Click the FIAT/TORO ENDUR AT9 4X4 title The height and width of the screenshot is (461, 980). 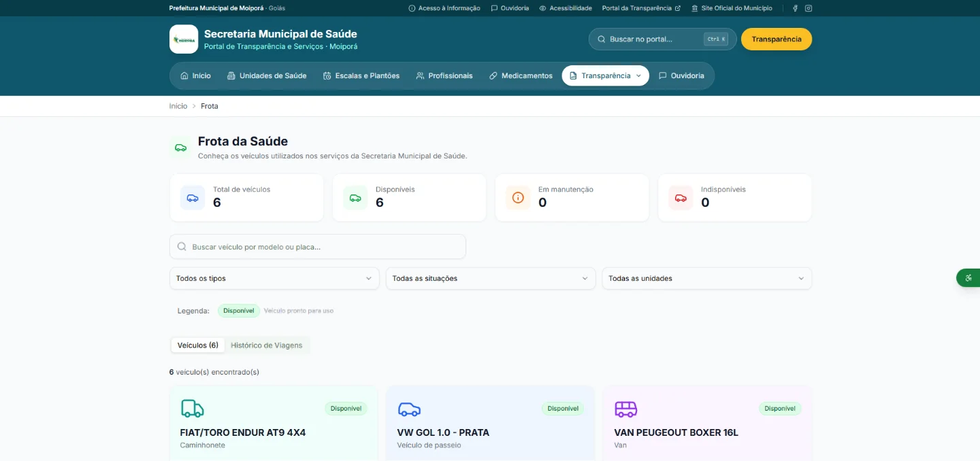243,432
